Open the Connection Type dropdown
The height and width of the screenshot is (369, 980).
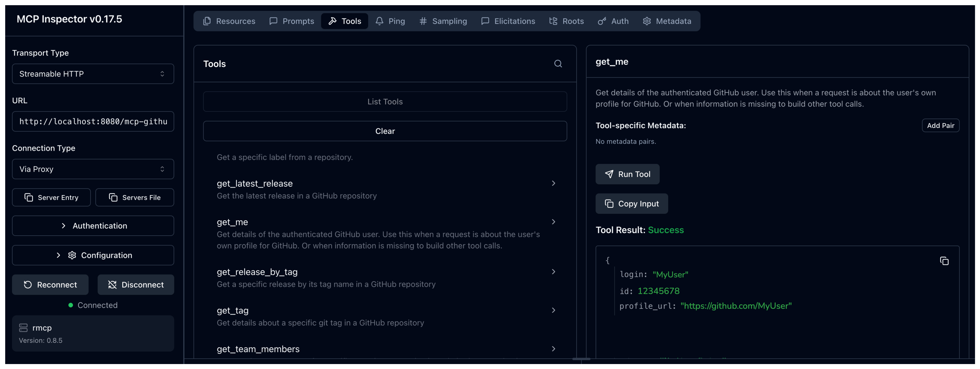click(x=93, y=169)
